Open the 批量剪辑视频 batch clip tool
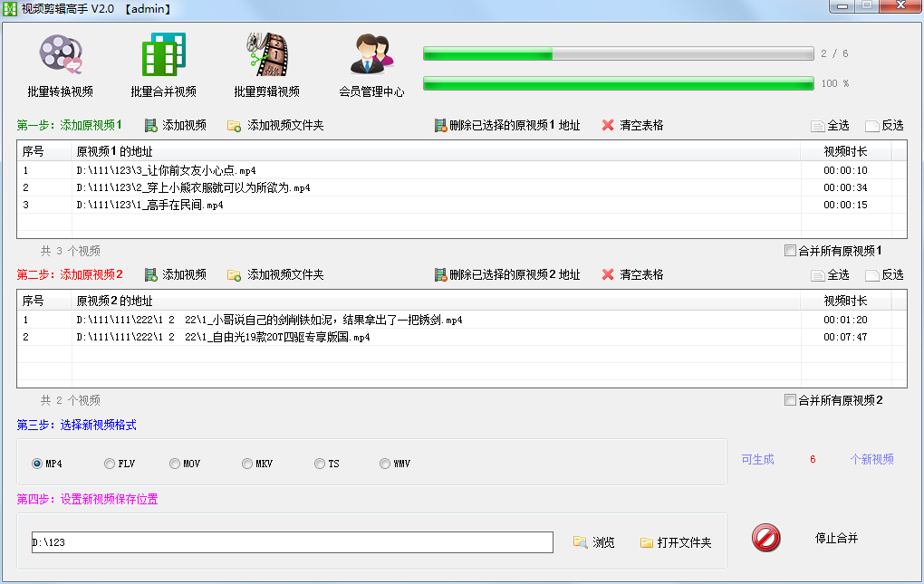The height and width of the screenshot is (584, 924). tap(265, 63)
